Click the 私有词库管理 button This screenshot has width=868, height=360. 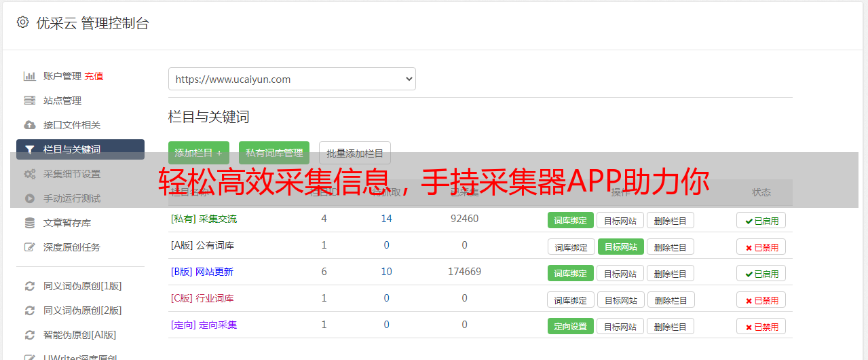pos(274,153)
